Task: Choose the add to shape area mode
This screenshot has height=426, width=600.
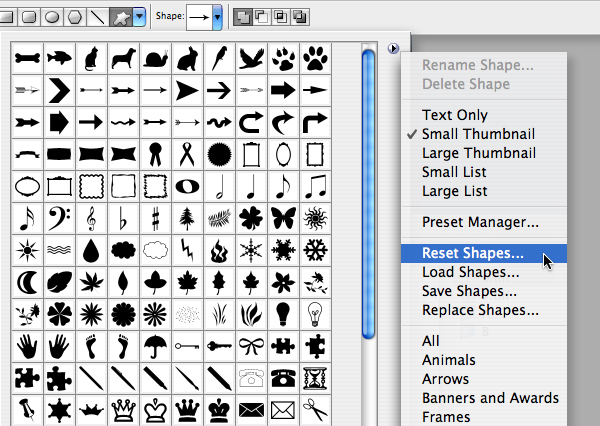Action: point(243,16)
